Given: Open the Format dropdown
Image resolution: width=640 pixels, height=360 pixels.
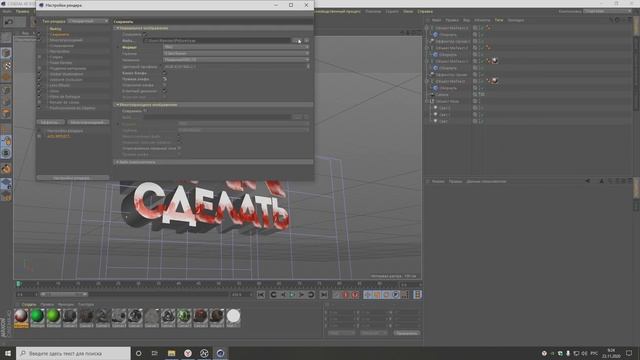Looking at the screenshot, I should (x=236, y=47).
